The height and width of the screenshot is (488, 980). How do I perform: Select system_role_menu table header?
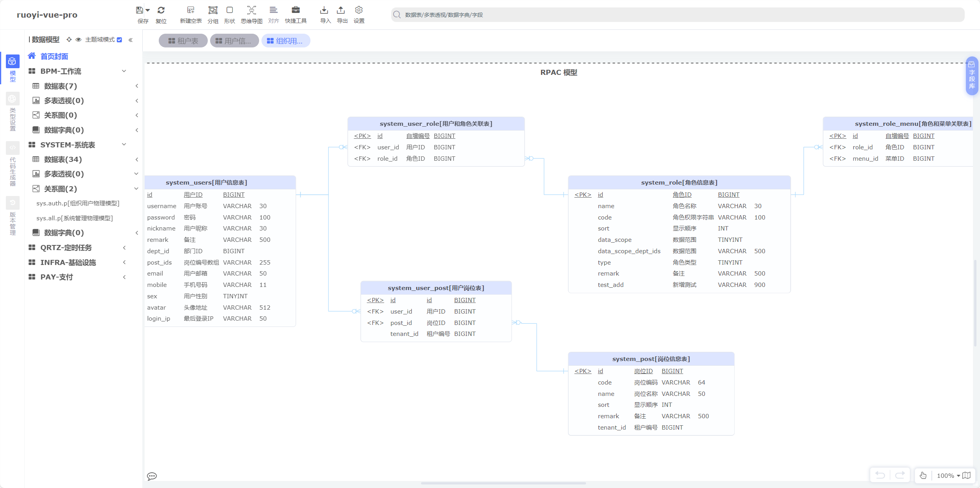898,124
